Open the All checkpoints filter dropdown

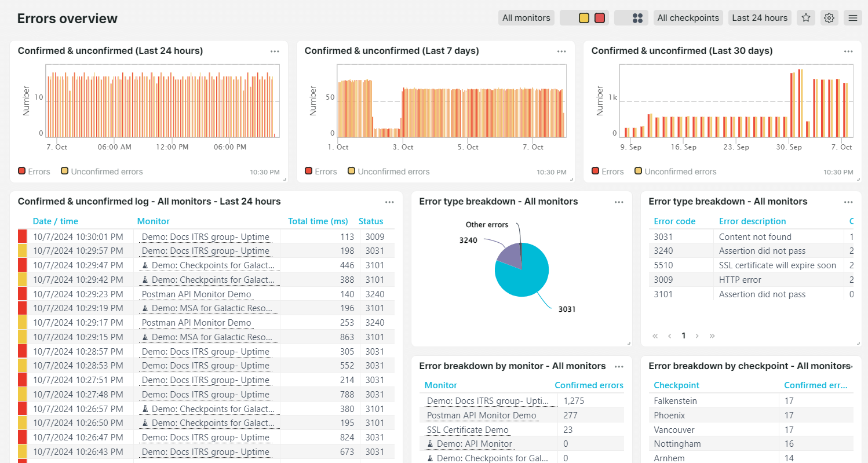click(688, 18)
